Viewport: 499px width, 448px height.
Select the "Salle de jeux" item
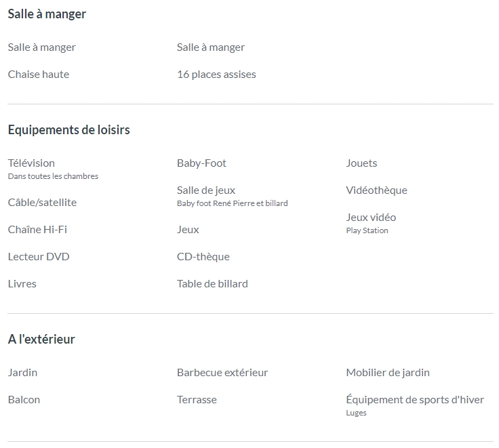[x=206, y=190]
